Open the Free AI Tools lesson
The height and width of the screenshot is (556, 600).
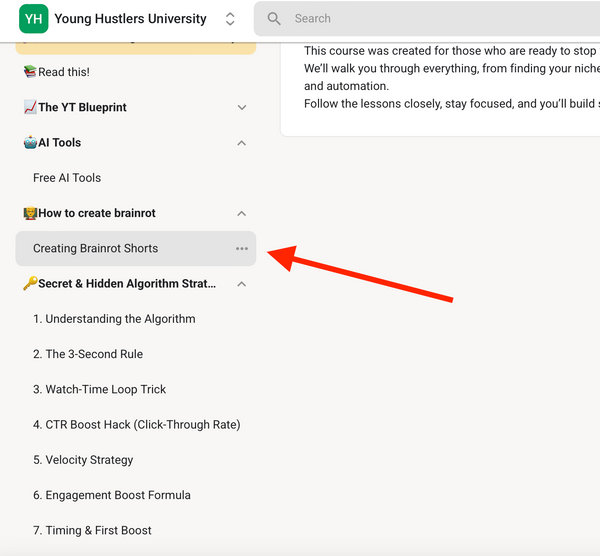click(x=67, y=178)
